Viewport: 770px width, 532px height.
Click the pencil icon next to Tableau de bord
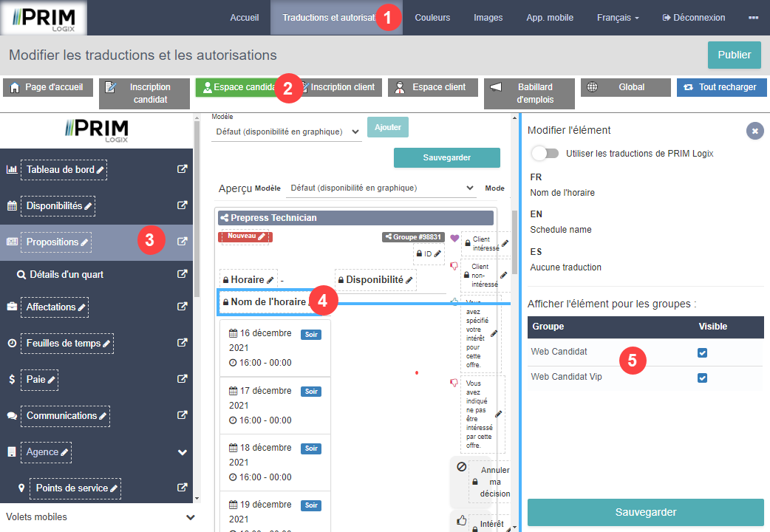pos(100,170)
